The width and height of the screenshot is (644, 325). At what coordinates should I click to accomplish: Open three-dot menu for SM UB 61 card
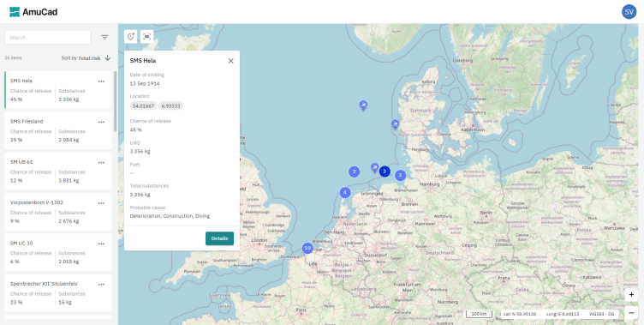coord(101,163)
